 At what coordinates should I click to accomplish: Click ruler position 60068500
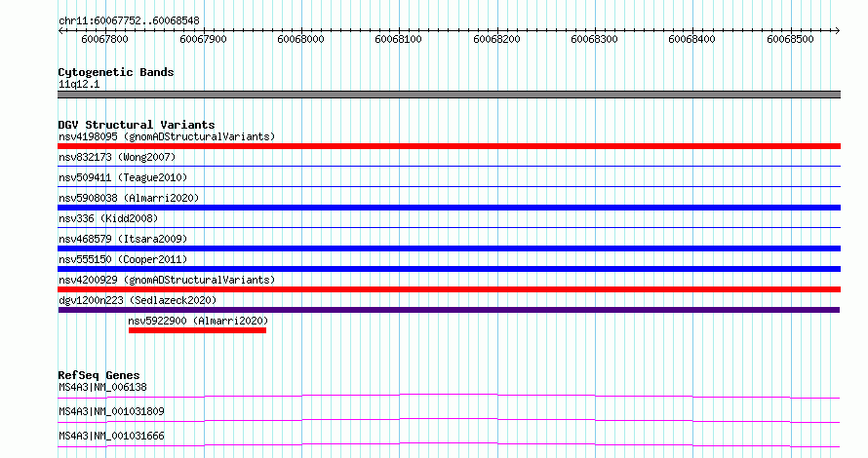[x=790, y=39]
